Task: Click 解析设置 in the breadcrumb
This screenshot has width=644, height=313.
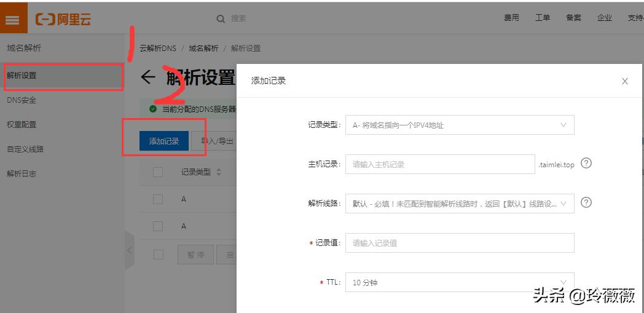Action: click(246, 49)
